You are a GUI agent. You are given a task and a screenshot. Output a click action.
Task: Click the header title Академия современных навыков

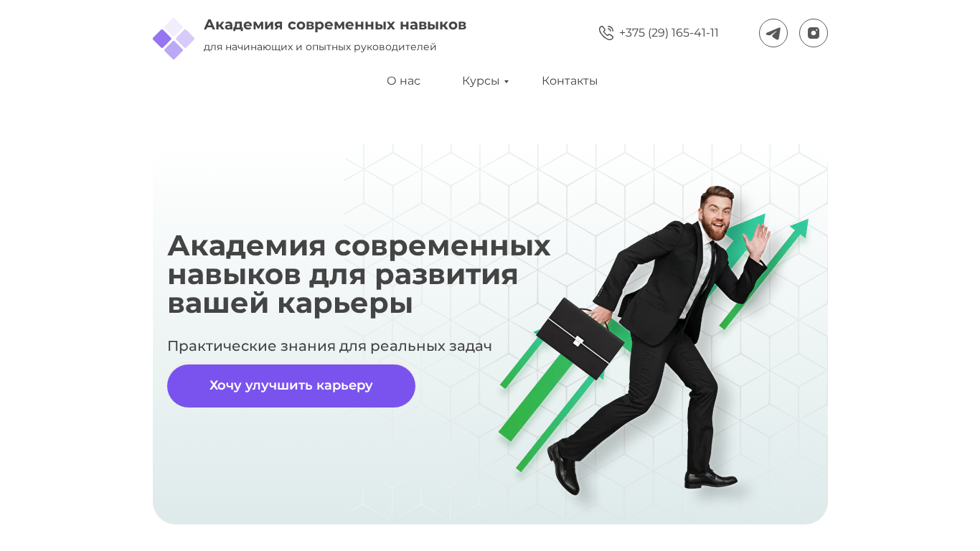335,25
